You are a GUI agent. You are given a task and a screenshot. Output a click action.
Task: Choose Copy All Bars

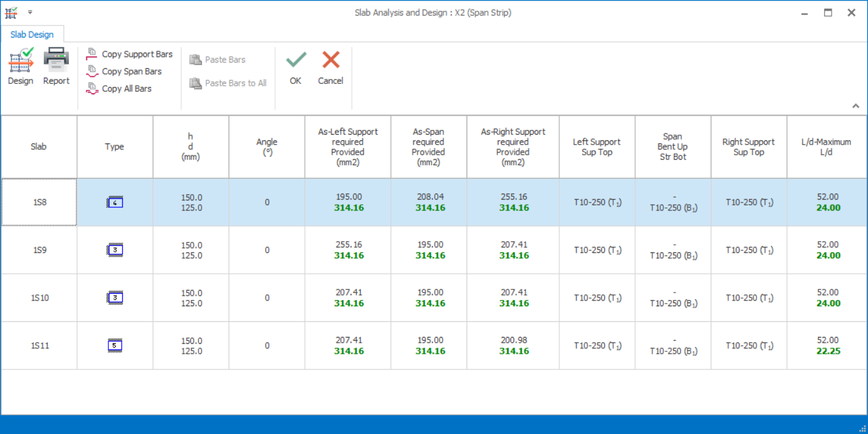(x=119, y=89)
